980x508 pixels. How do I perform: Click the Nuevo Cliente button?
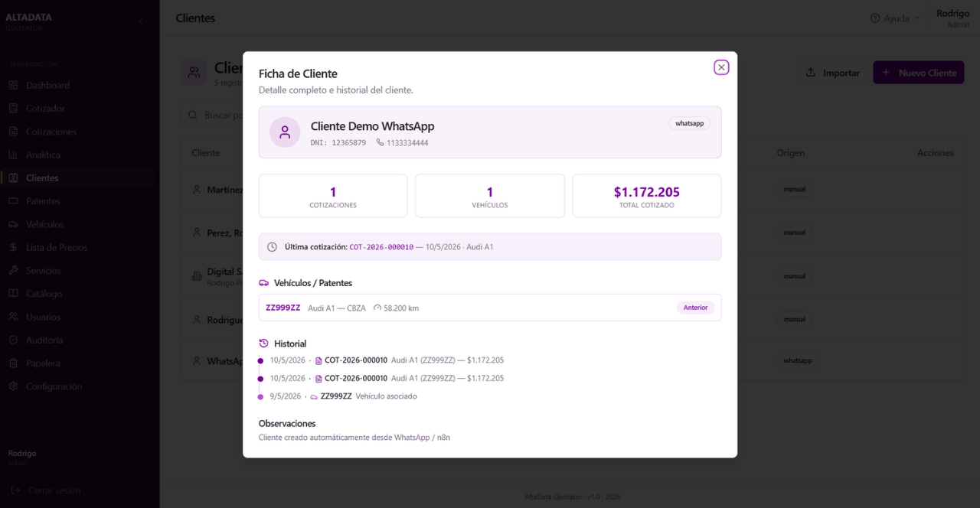[x=919, y=73]
